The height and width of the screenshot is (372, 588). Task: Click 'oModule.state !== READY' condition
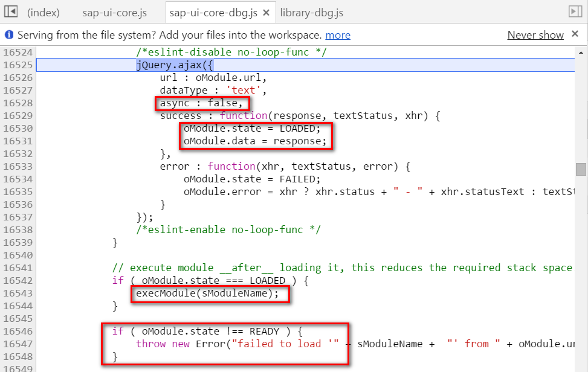click(210, 332)
